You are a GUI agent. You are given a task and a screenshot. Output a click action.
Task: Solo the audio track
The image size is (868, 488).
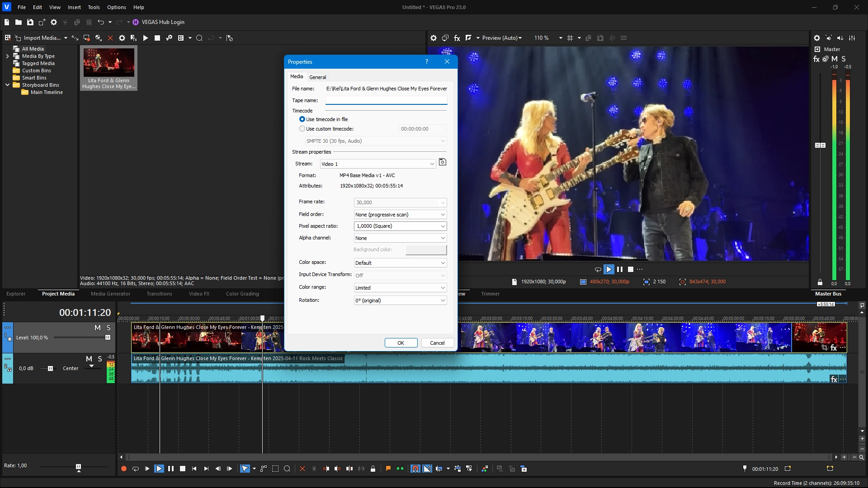(x=100, y=359)
